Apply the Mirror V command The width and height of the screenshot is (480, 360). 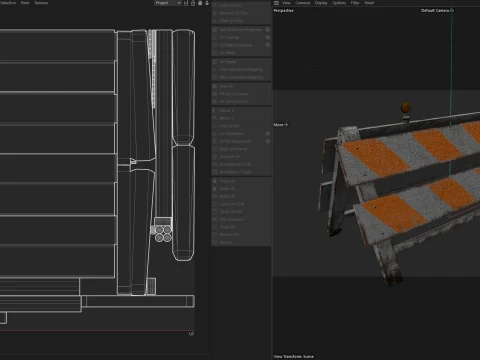coord(241,118)
